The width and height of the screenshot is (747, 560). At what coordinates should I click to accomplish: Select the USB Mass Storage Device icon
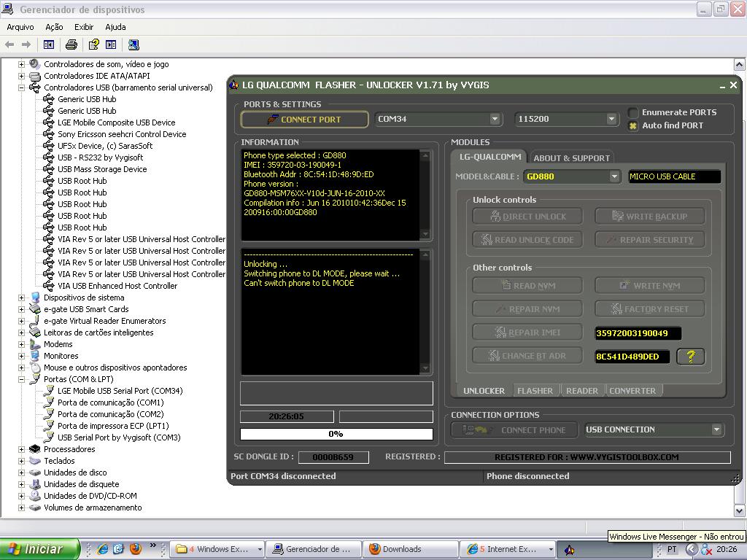click(x=48, y=169)
